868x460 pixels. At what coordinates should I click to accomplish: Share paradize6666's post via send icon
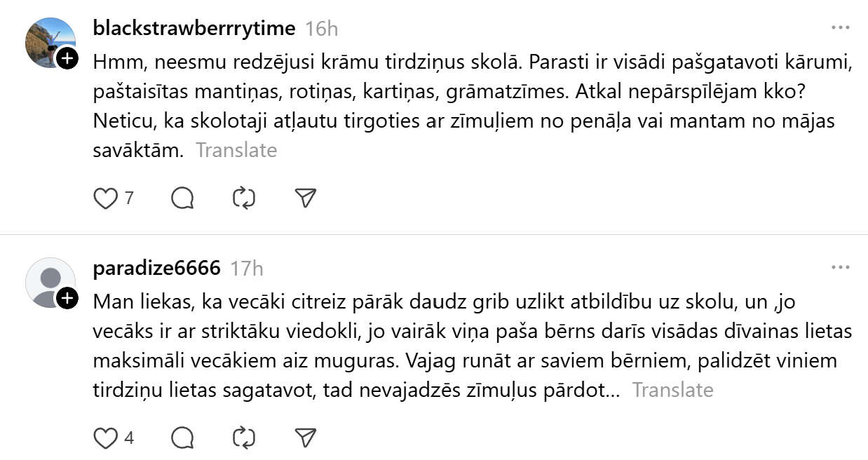click(x=305, y=439)
